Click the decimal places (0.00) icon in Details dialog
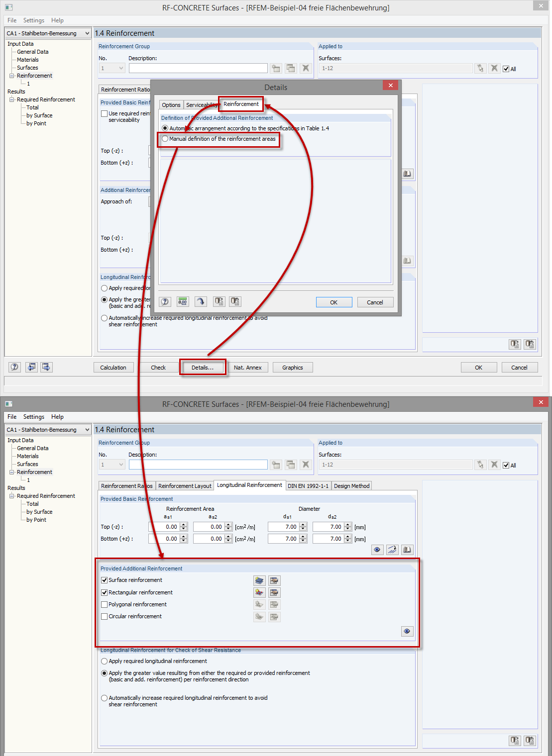The width and height of the screenshot is (552, 756). [x=182, y=301]
